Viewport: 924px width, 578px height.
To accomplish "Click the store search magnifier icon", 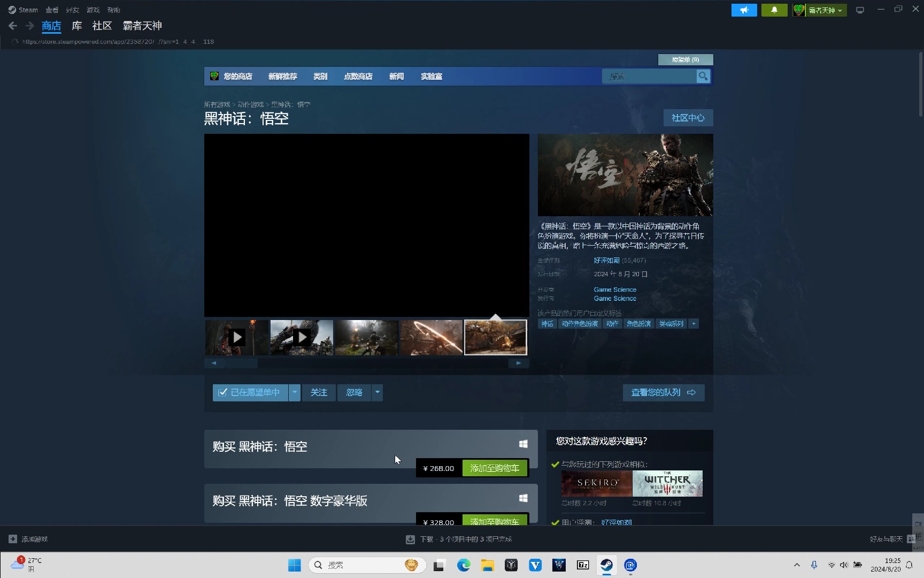I will pos(703,77).
